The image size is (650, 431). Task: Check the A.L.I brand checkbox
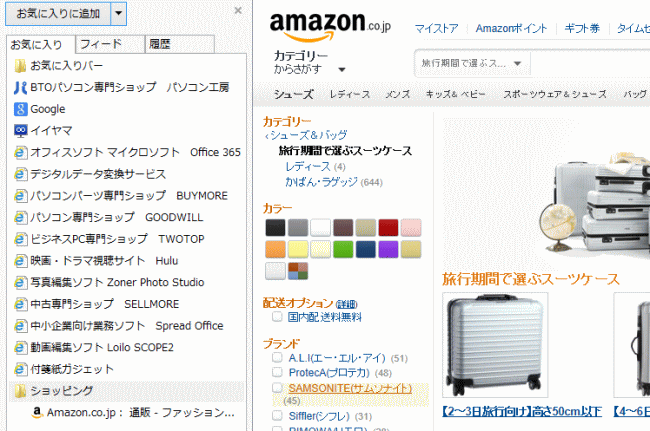[277, 357]
